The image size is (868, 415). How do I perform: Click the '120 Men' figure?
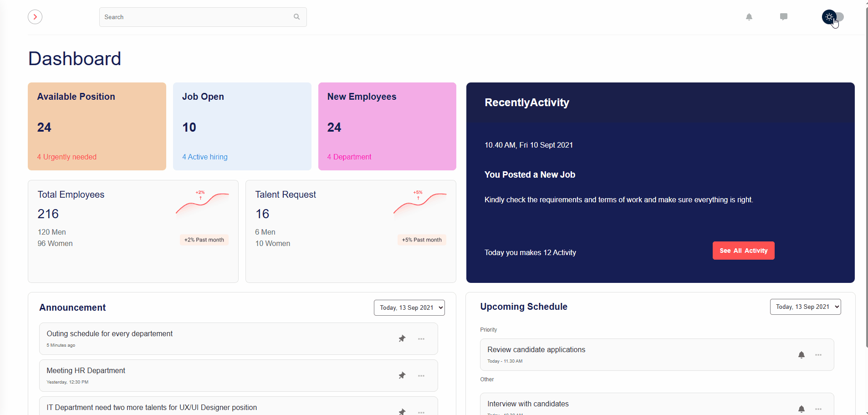click(51, 232)
